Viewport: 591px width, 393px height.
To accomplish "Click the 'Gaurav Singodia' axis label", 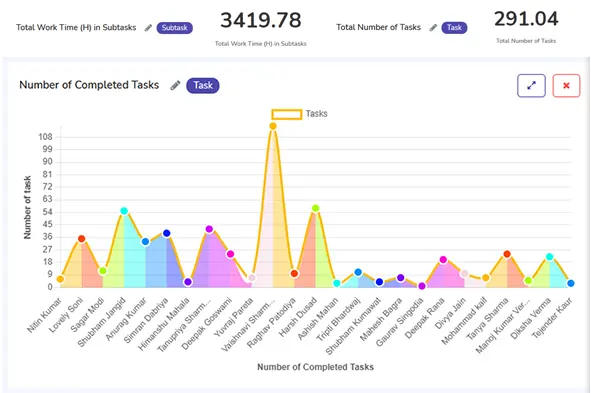I will coord(400,322).
